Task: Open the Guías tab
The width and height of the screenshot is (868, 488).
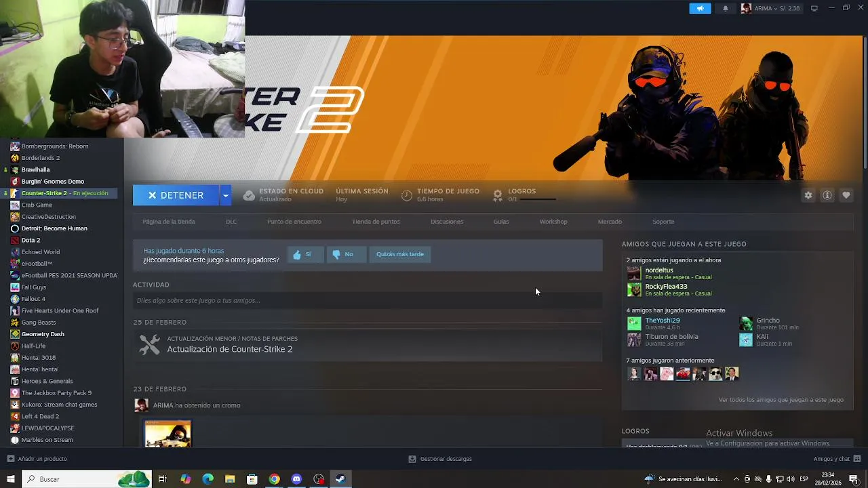Action: [501, 222]
